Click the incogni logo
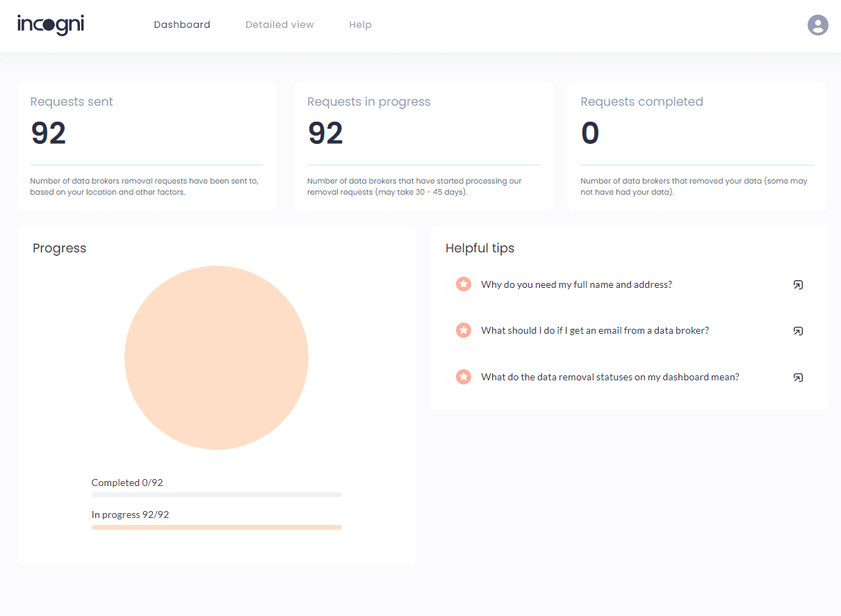The width and height of the screenshot is (841, 616). click(x=50, y=25)
